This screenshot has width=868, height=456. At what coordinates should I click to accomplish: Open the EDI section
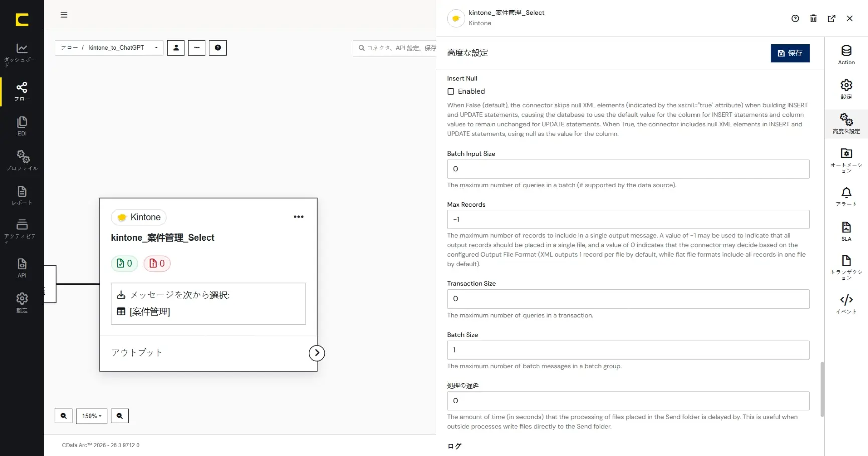(22, 126)
